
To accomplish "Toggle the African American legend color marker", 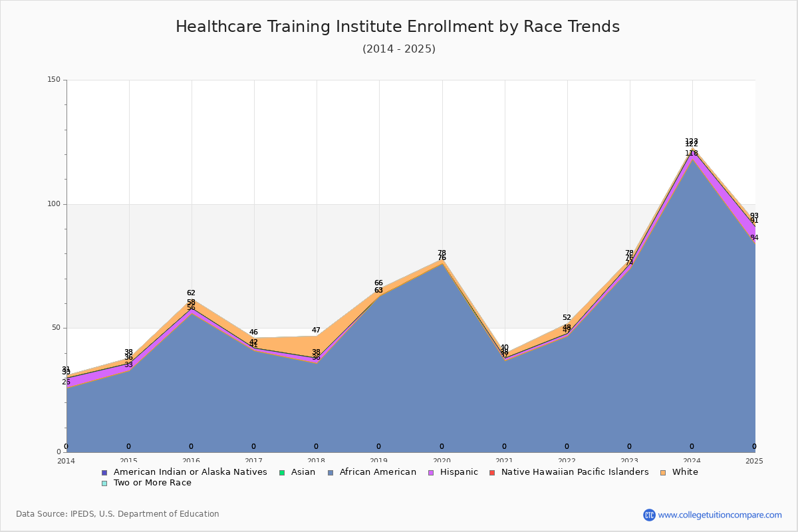I will point(330,472).
